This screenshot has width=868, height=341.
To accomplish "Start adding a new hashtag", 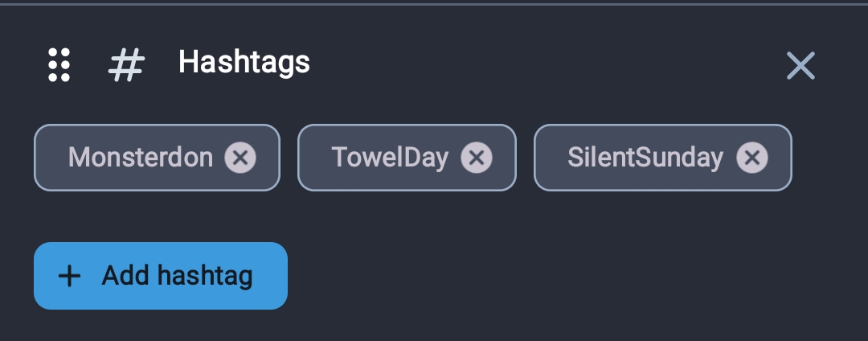I will click(x=161, y=276).
